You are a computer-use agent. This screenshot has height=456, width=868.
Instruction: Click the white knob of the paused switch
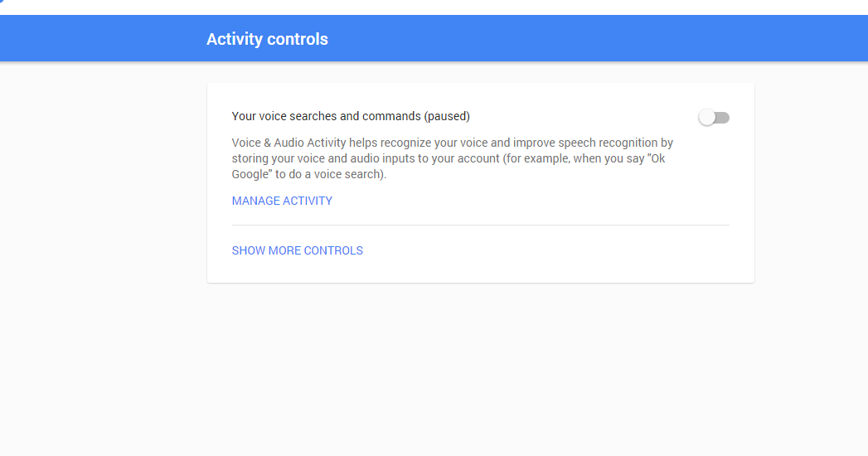[x=707, y=118]
